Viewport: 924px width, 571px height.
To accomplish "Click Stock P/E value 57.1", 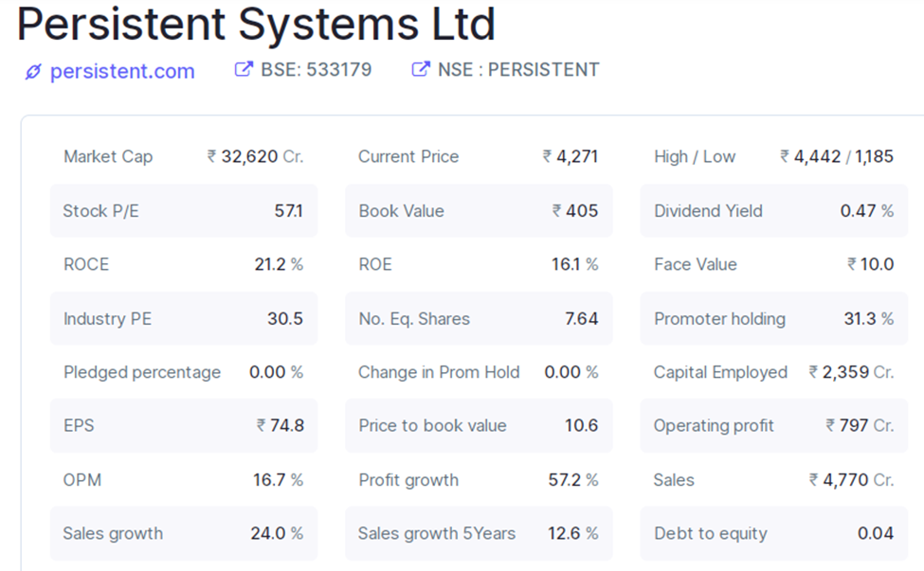I will [x=288, y=211].
